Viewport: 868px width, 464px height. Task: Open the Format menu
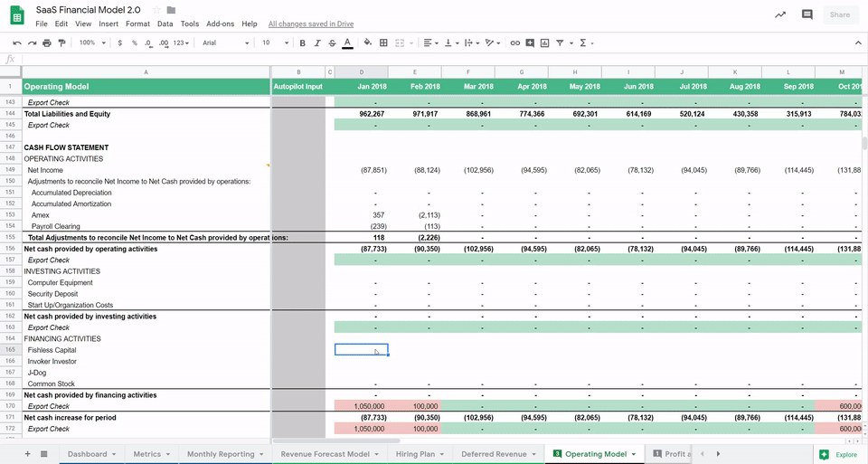click(x=137, y=24)
